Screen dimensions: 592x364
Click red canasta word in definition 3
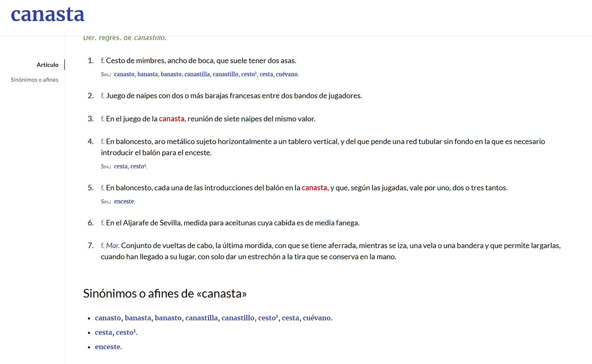[x=172, y=119]
